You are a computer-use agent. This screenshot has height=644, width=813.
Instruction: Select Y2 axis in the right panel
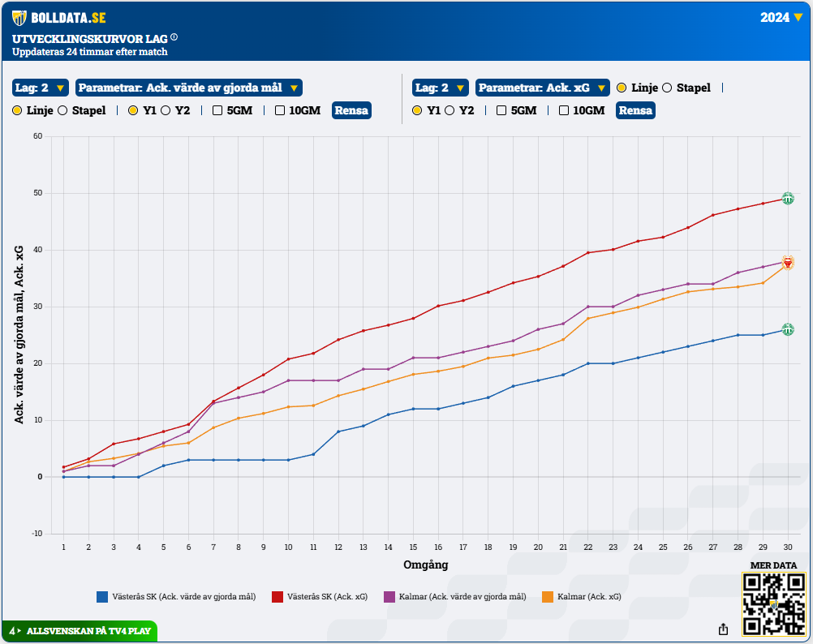click(450, 110)
